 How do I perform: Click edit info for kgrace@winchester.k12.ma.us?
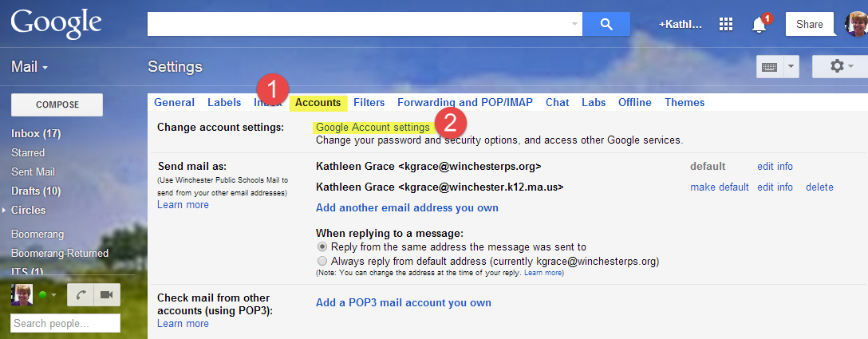[775, 187]
